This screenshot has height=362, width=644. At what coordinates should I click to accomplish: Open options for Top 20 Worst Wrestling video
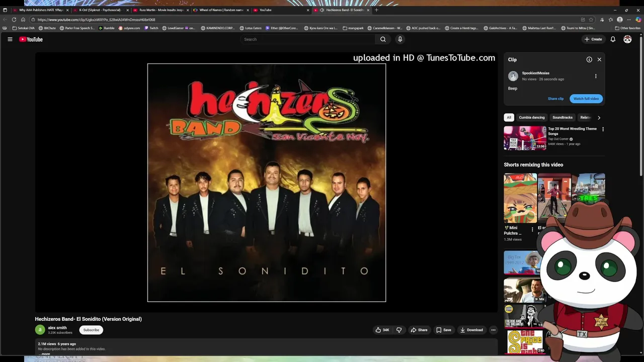[603, 129]
